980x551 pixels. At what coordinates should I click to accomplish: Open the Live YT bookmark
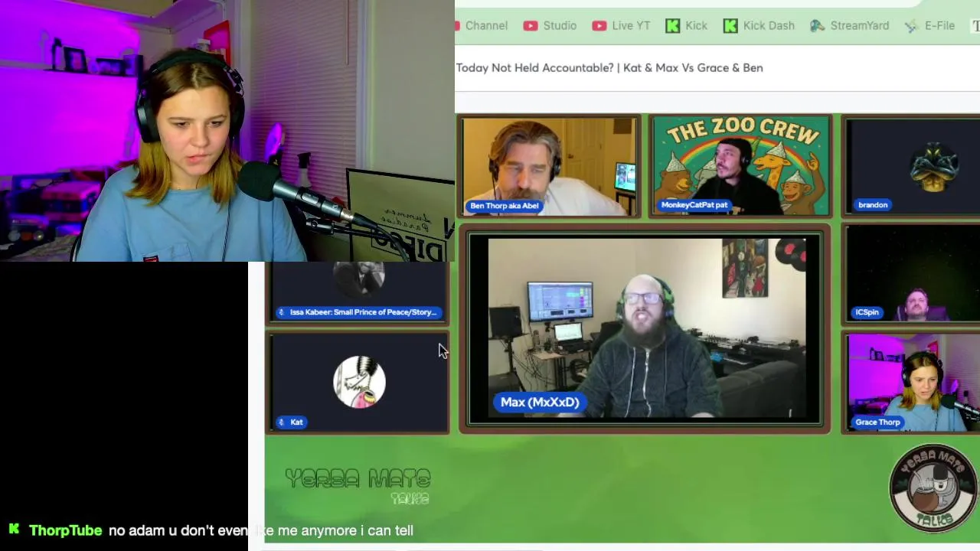point(621,25)
